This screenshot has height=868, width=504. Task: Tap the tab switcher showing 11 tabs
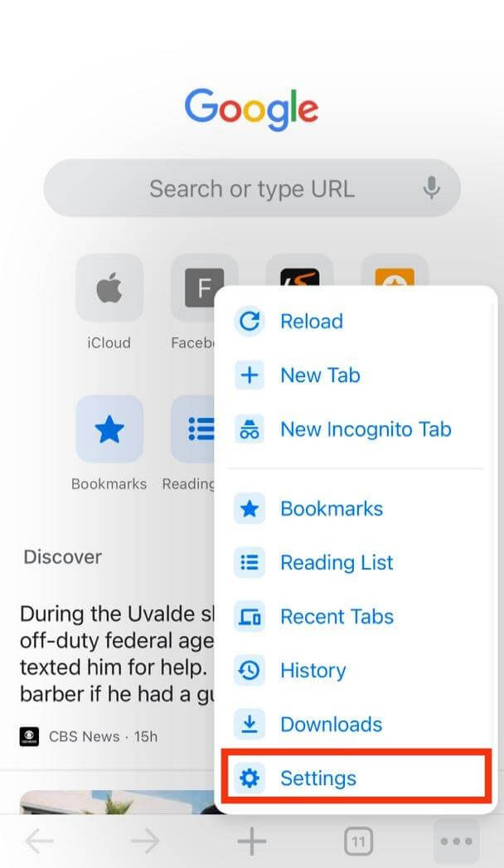click(358, 841)
